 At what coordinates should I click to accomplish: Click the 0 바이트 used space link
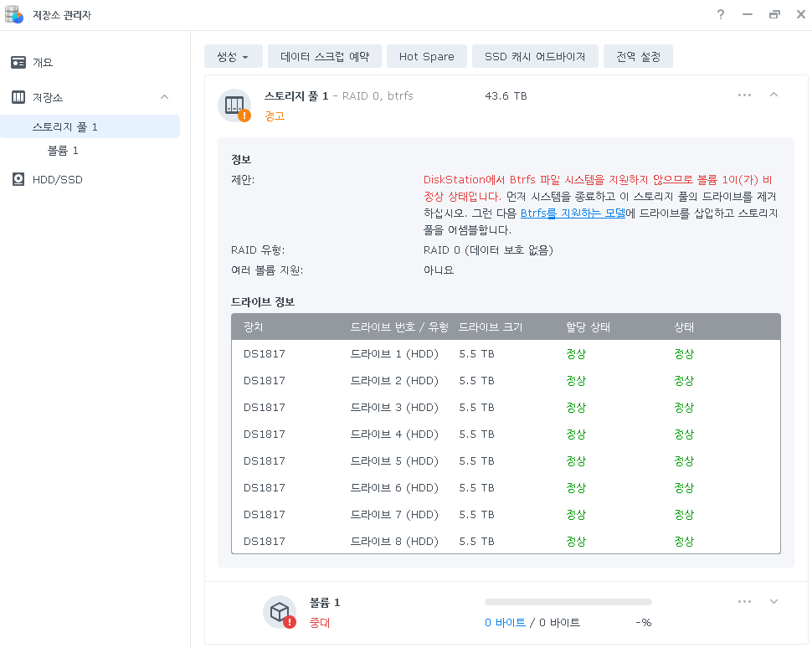tap(505, 623)
